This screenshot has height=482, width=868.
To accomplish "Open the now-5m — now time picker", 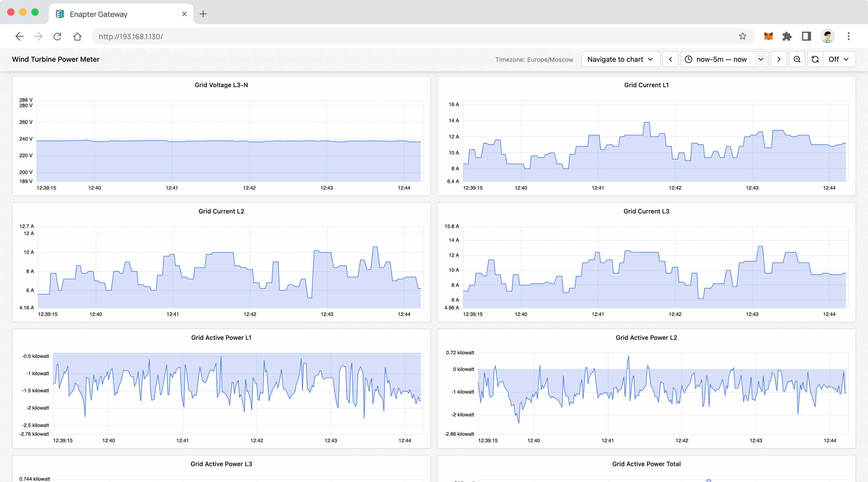I will [x=721, y=59].
